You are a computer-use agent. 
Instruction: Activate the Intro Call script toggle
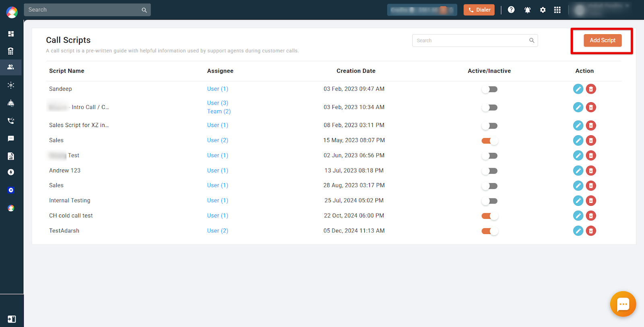pyautogui.click(x=489, y=107)
